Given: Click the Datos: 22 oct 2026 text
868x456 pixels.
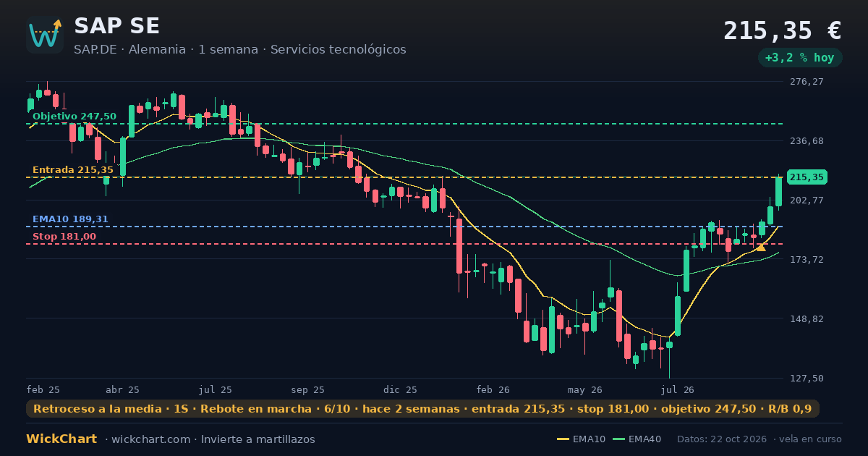Looking at the screenshot, I should 722,439.
